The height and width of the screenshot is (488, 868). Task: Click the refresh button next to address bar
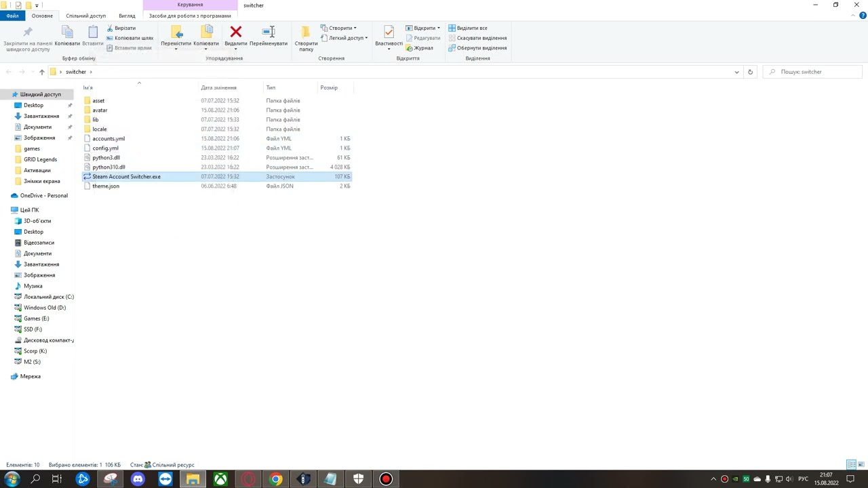[750, 72]
